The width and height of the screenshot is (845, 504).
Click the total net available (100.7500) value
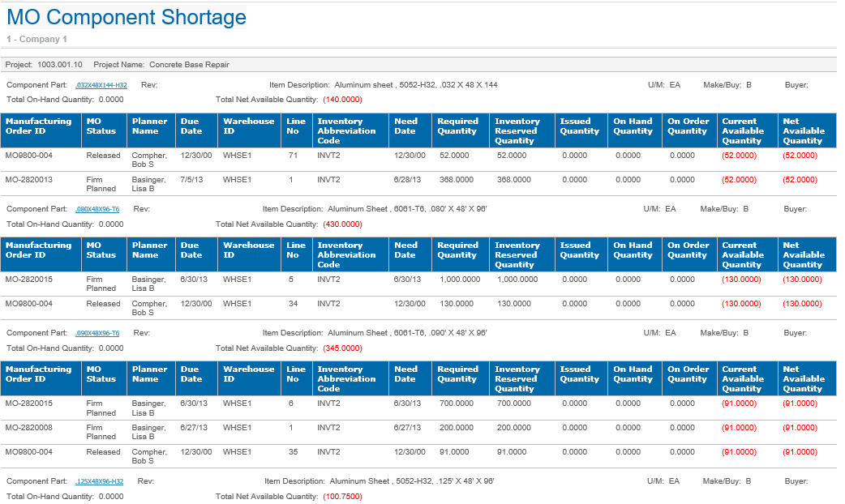coord(342,497)
